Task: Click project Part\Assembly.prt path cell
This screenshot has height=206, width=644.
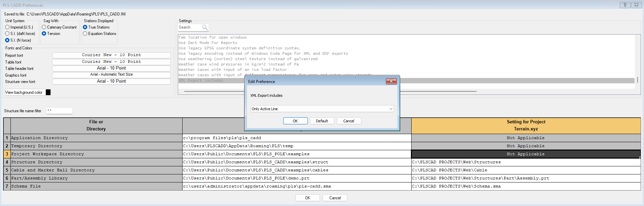Action: point(526,178)
